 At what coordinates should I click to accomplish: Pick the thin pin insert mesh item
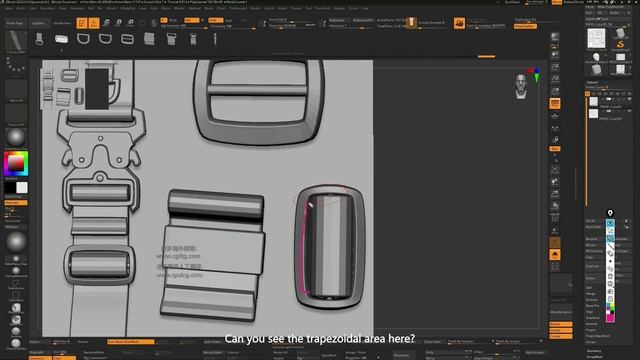[215, 39]
